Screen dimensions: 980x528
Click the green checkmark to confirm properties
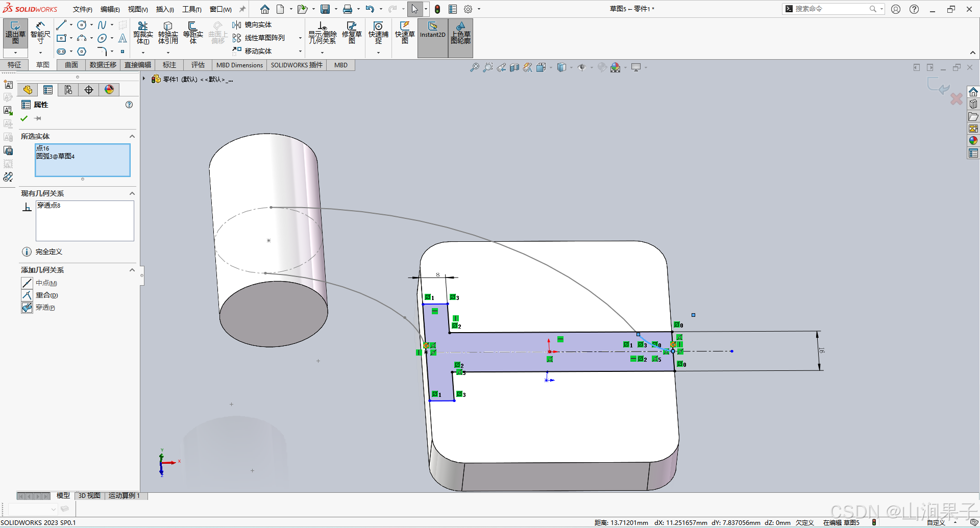click(x=23, y=118)
